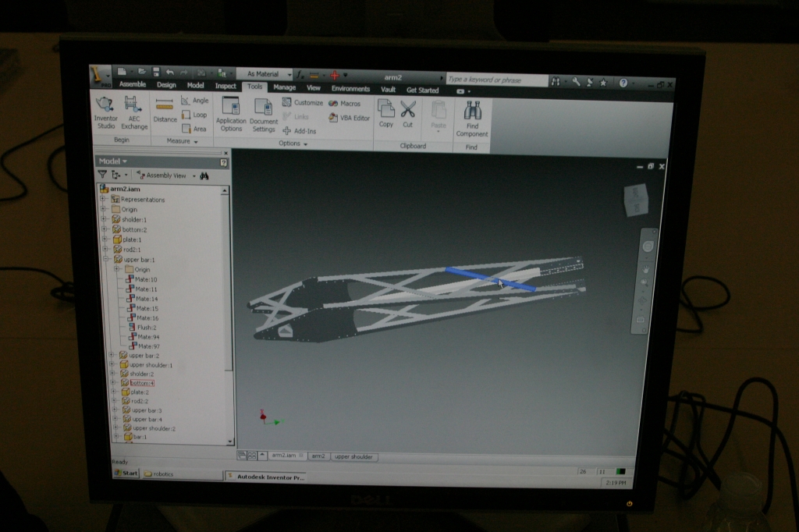Select Flush:2 constraint in browser
The image size is (799, 532).
pos(143,327)
